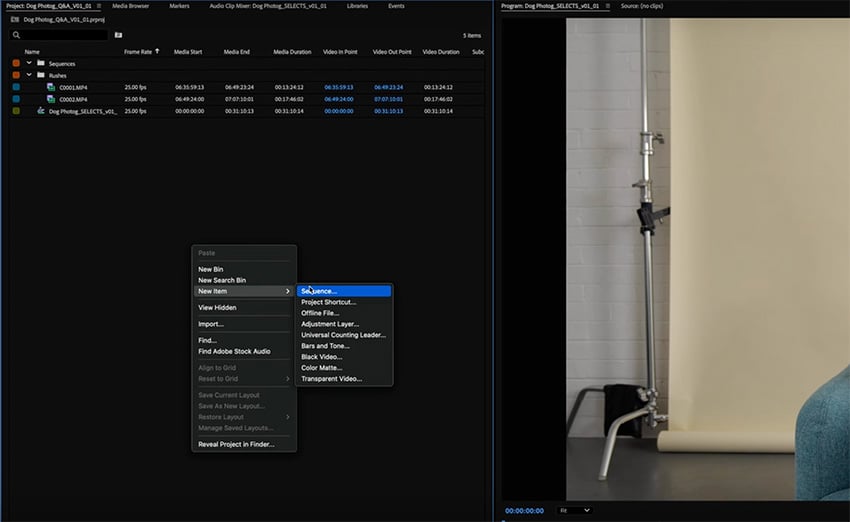Open the Audio Clip Mixer tab
The width and height of the screenshot is (850, 522).
click(x=268, y=6)
